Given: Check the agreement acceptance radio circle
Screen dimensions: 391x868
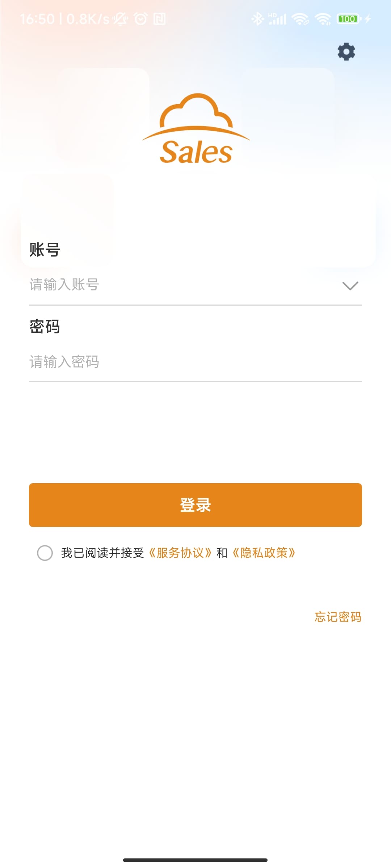Looking at the screenshot, I should coord(45,553).
